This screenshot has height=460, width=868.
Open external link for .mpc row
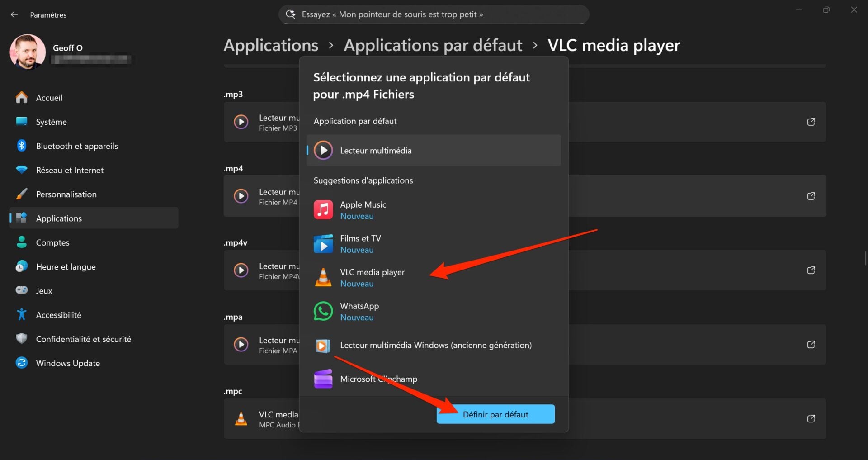(x=811, y=418)
